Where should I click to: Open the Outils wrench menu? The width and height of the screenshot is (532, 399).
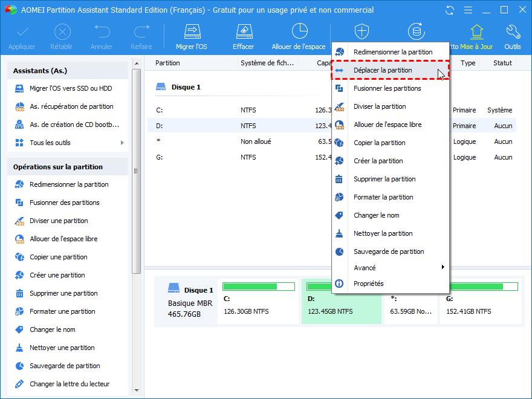point(513,37)
